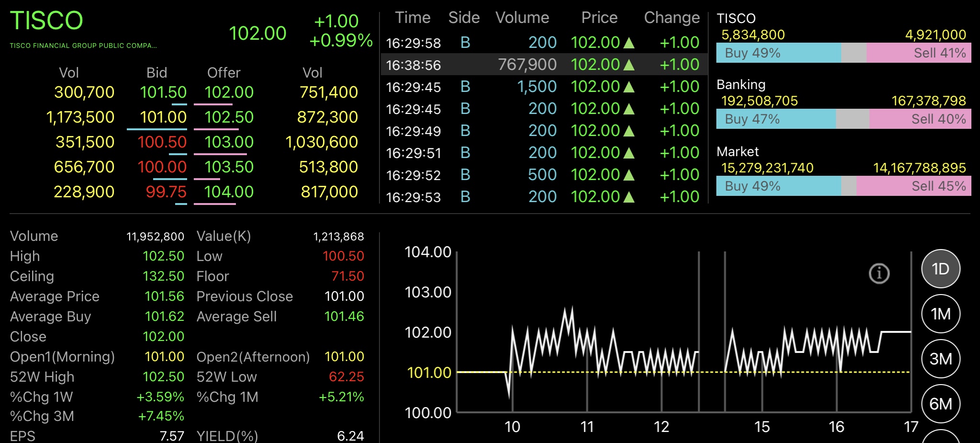Click the +0.99% percent change
This screenshot has width=980, height=443.
point(341,40)
